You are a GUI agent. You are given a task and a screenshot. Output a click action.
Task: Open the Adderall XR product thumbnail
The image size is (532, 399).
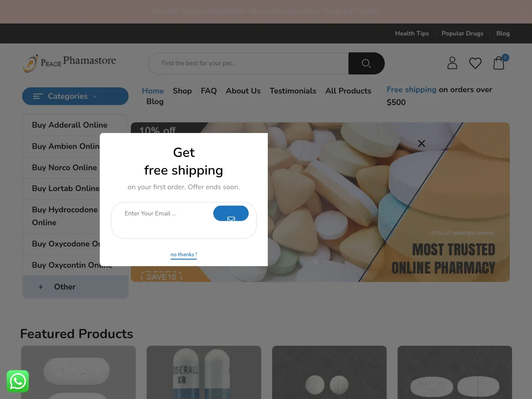[204, 372]
